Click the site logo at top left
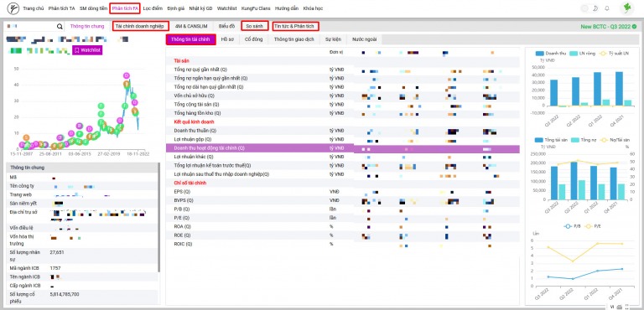Viewport: 644px width, 310px height. click(13, 8)
